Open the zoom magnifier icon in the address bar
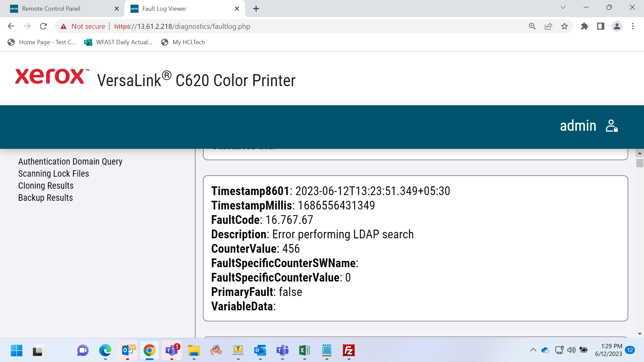 [x=532, y=26]
